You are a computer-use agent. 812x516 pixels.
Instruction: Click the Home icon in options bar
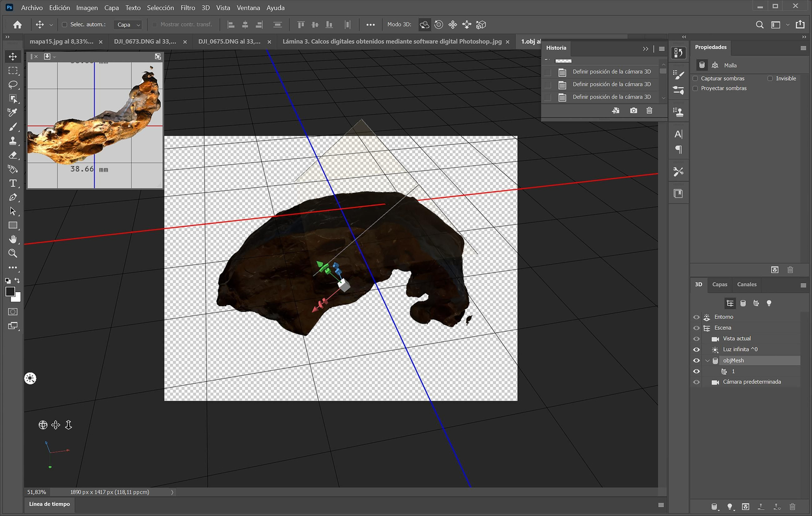17,24
